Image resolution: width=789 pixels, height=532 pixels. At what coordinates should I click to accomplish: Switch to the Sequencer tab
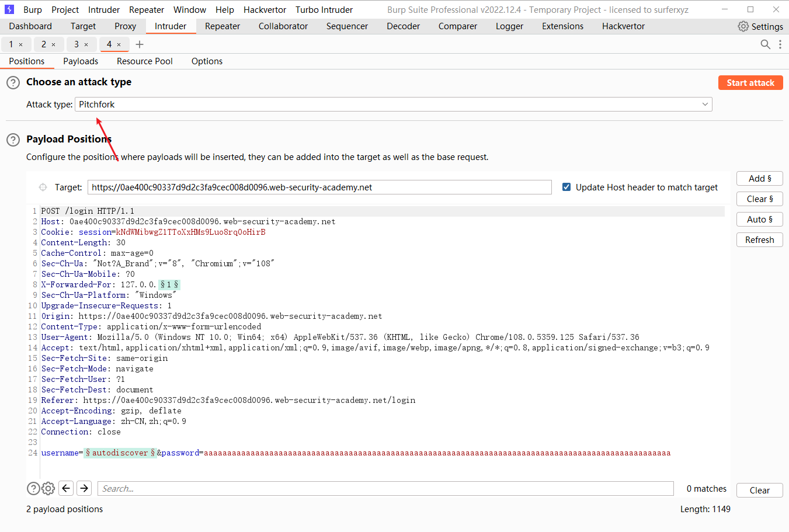pos(347,26)
